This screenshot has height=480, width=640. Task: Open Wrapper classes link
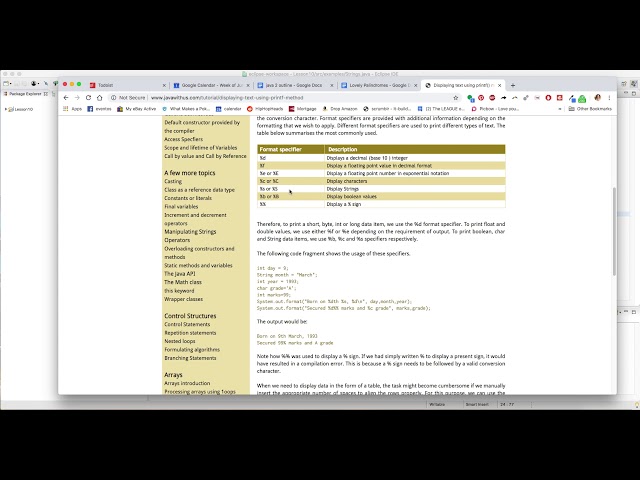[x=184, y=299]
